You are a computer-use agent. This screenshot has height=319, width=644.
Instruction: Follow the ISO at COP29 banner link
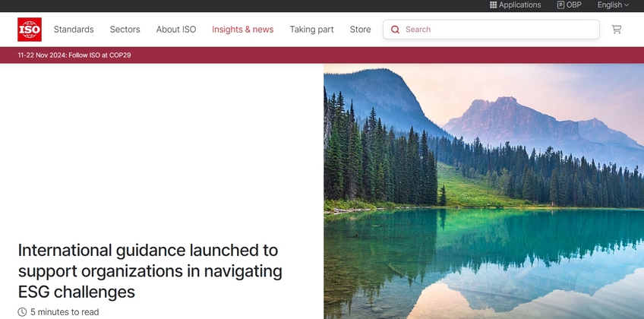point(74,55)
